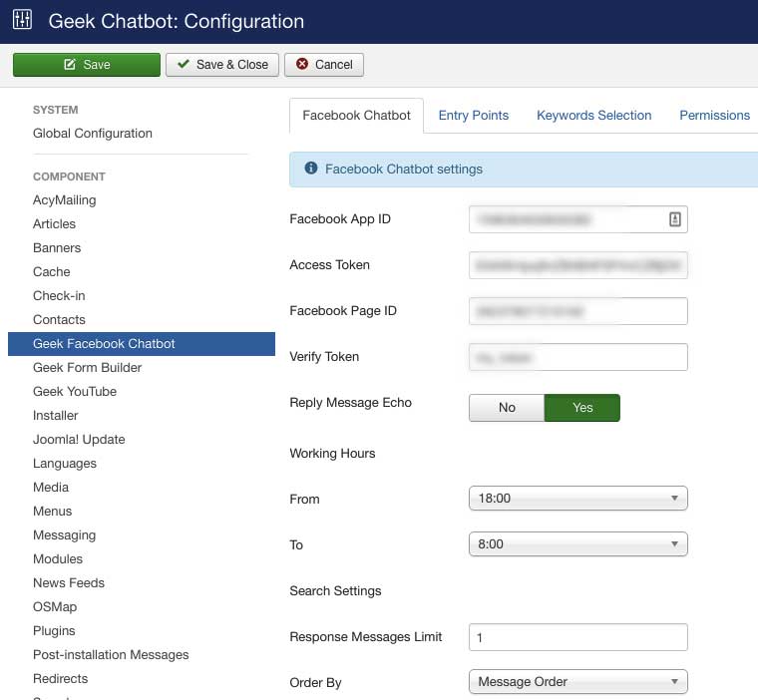Open the Keywords Selection tab
This screenshot has height=700, width=758.
click(x=593, y=116)
